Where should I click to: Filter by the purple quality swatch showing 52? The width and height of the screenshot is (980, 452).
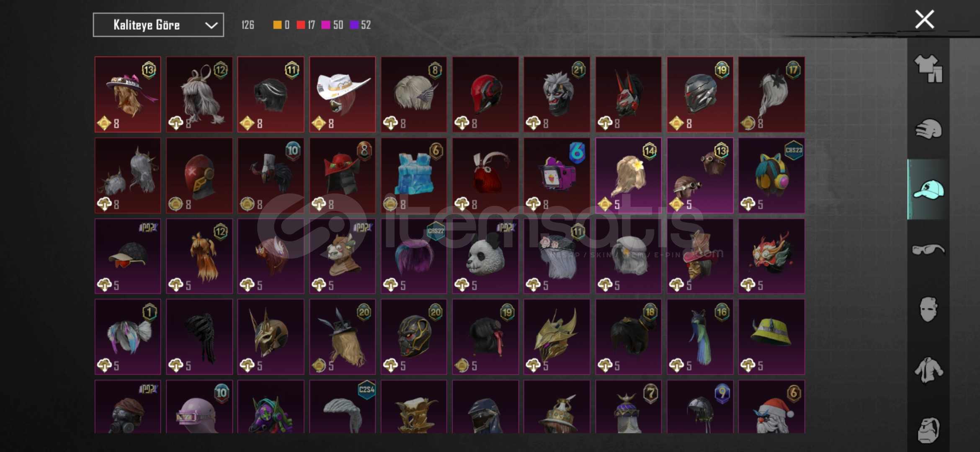tap(360, 25)
